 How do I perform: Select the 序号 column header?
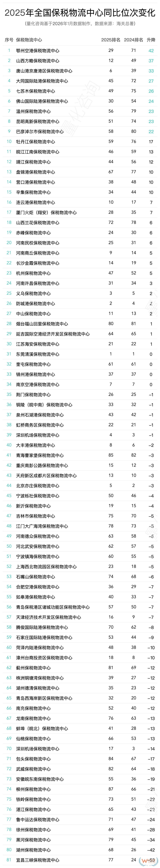9,40
